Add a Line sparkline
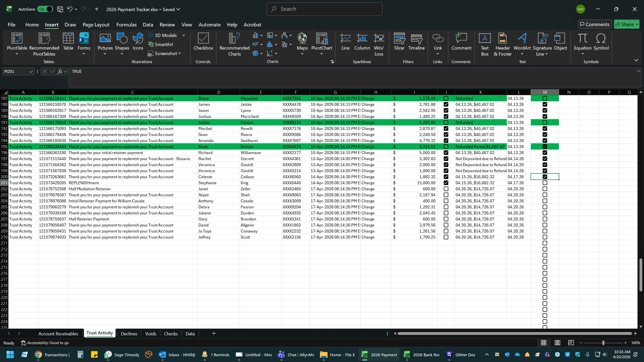 [345, 41]
